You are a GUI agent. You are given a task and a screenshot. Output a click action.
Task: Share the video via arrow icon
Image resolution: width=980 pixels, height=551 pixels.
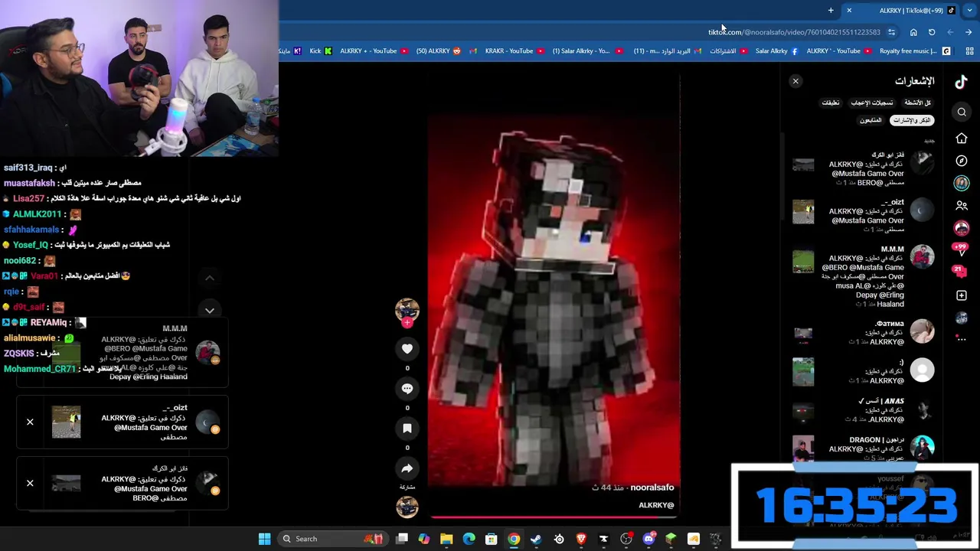pyautogui.click(x=407, y=468)
